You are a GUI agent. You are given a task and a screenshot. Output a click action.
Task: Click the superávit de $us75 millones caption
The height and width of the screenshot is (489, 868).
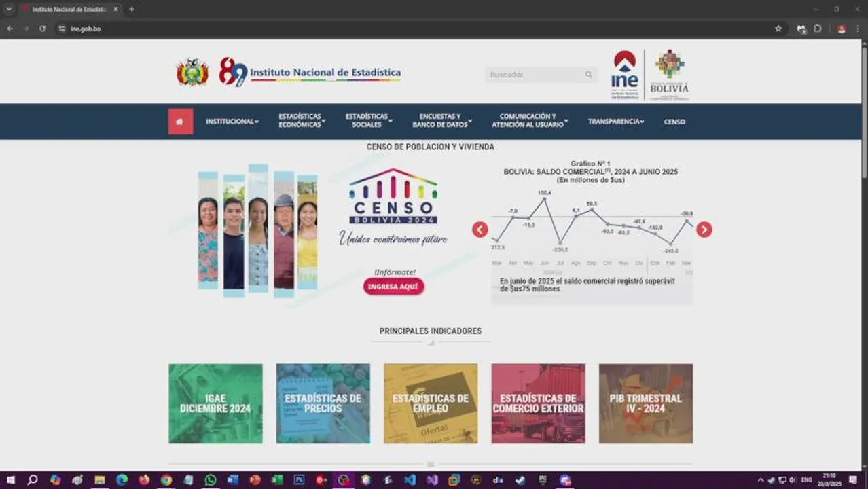(x=587, y=285)
